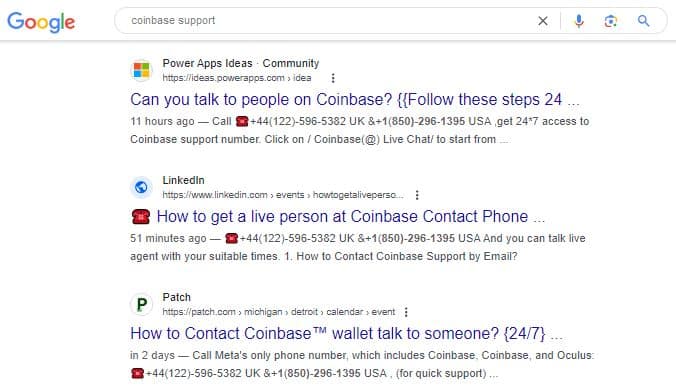Click the LinkedIn globe favicon
Screen dimensions: 676x392
coord(141,187)
